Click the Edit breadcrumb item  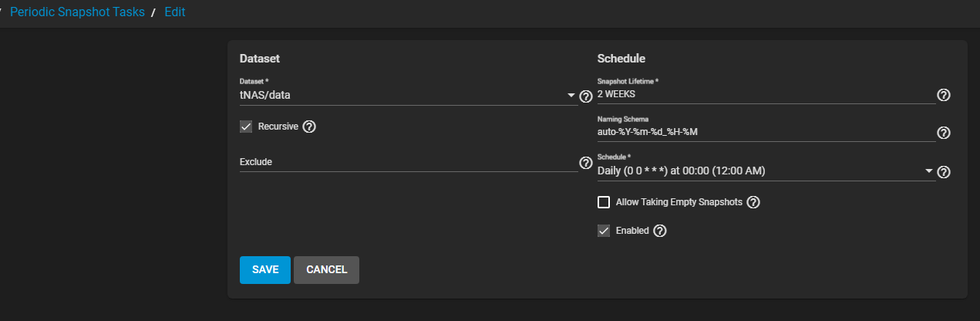174,12
